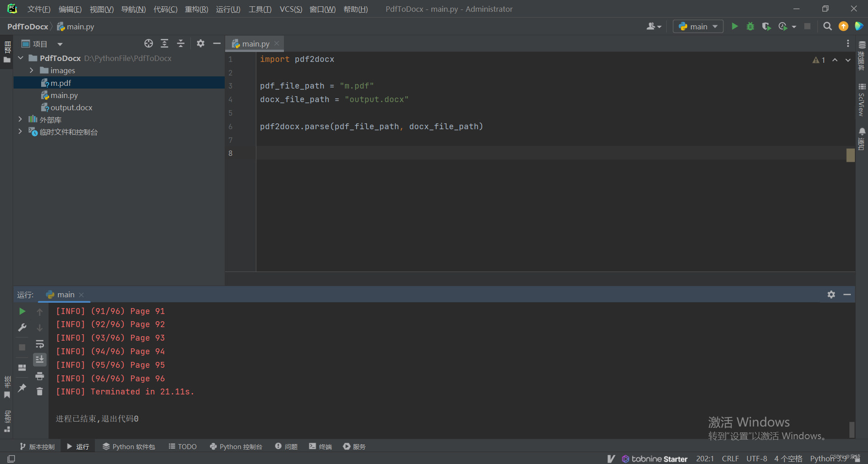
Task: Open editor tab options three-dots menu
Action: (848, 43)
